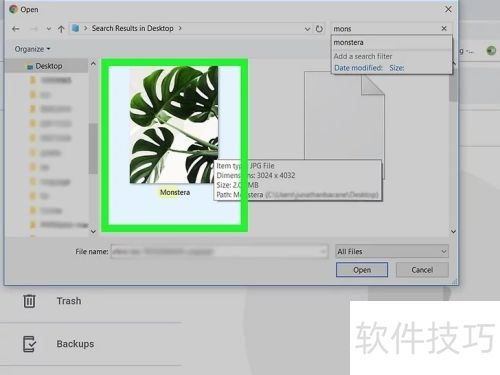Open the Organize menu
Screen dimensions: 500x375
32,49
